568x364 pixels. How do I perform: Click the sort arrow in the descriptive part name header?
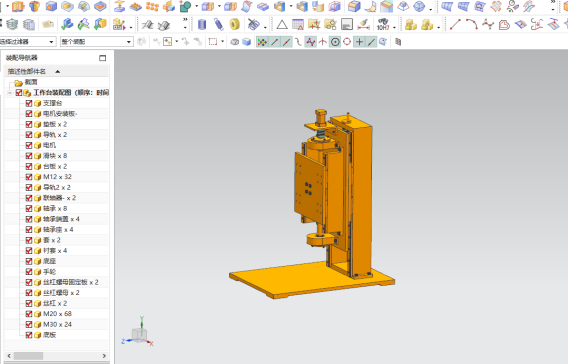click(x=58, y=71)
